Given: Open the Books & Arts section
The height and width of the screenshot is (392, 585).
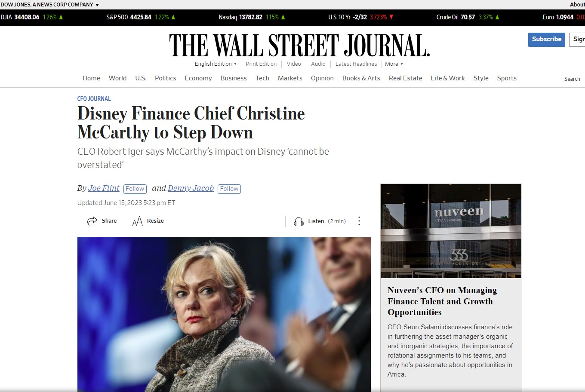Looking at the screenshot, I should 361,78.
